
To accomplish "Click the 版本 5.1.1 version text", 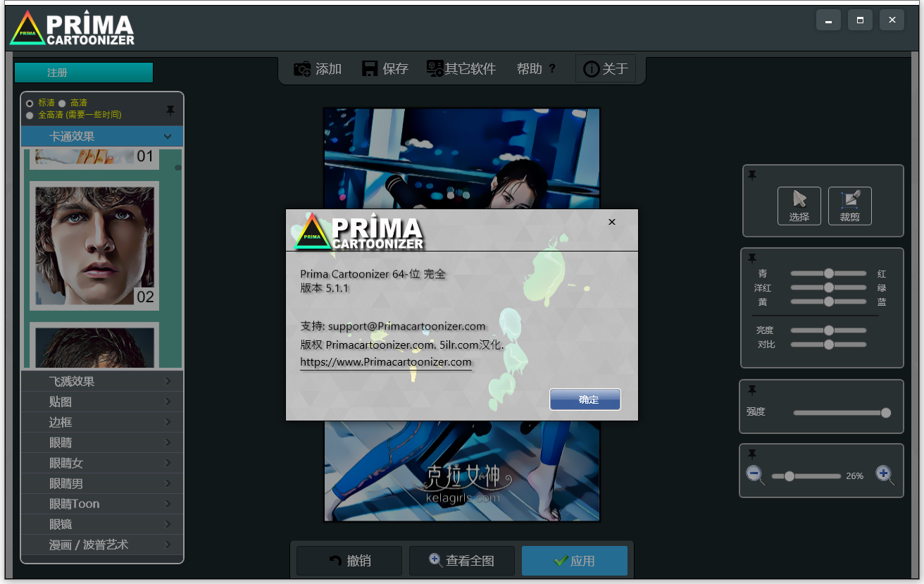I will point(325,288).
